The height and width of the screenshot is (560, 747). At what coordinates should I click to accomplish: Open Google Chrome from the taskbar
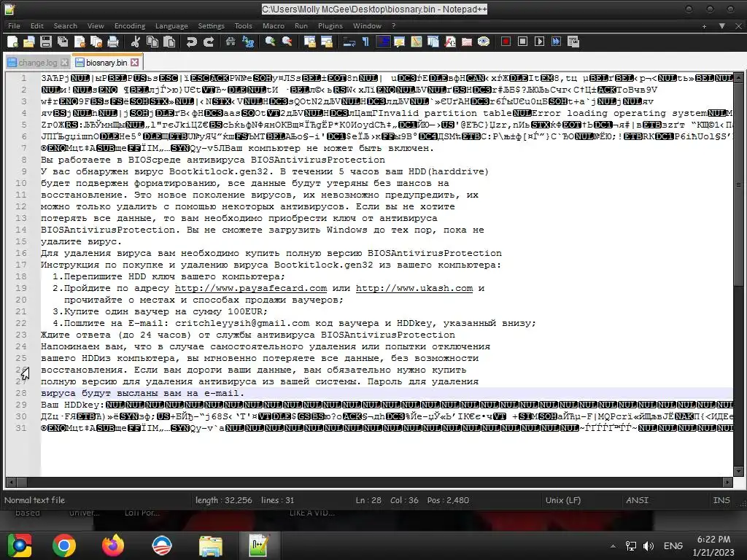pyautogui.click(x=64, y=545)
